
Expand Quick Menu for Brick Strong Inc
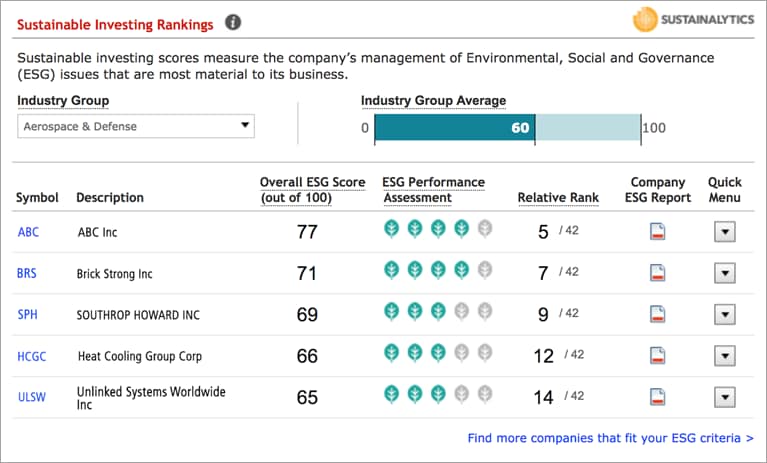(725, 273)
